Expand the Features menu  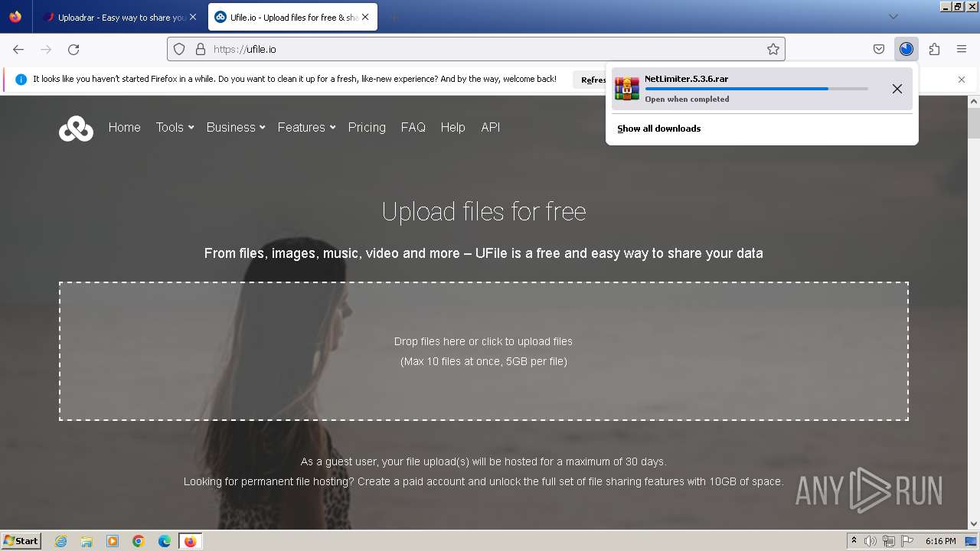pyautogui.click(x=306, y=127)
